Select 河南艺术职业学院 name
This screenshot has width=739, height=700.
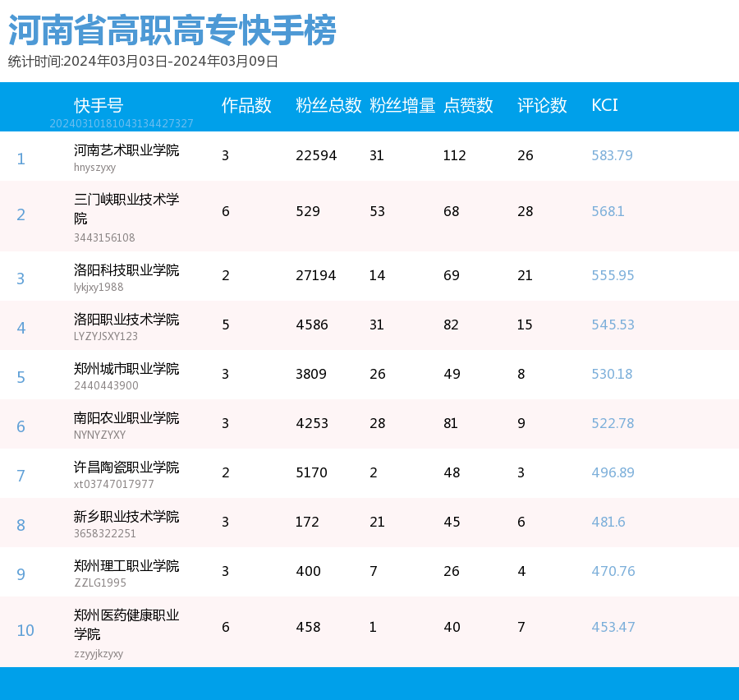click(x=126, y=150)
